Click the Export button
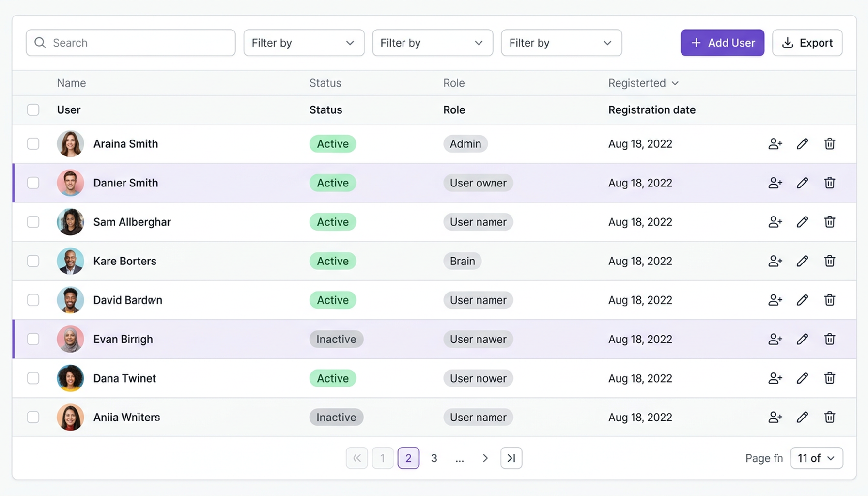 click(807, 43)
